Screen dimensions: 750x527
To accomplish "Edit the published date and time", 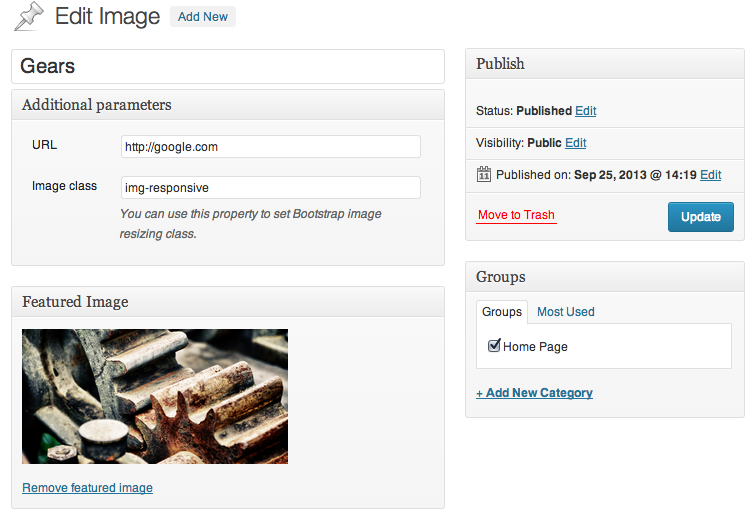I will [x=710, y=175].
